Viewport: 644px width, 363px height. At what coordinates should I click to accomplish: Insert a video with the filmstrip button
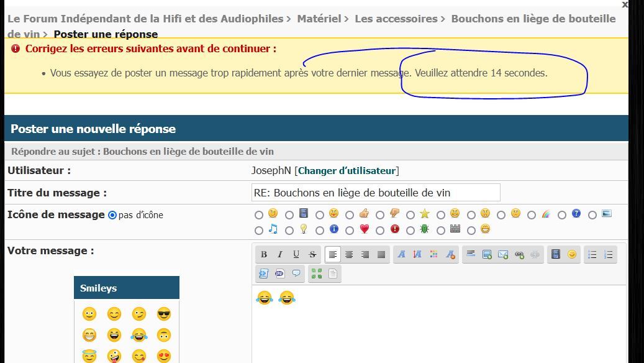click(556, 254)
